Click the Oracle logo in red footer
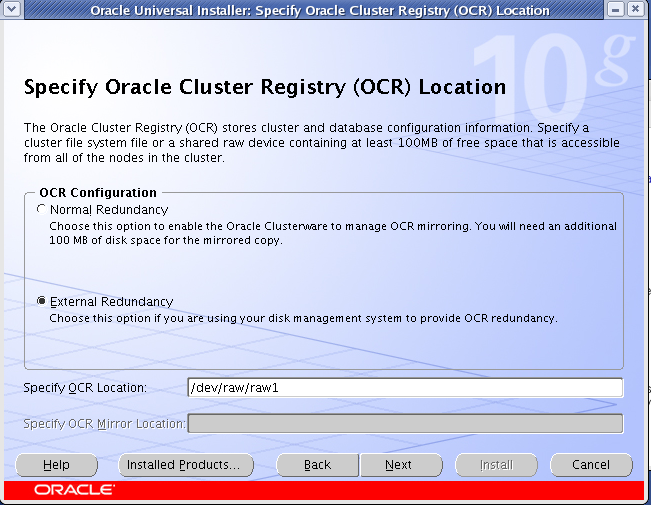 point(74,490)
